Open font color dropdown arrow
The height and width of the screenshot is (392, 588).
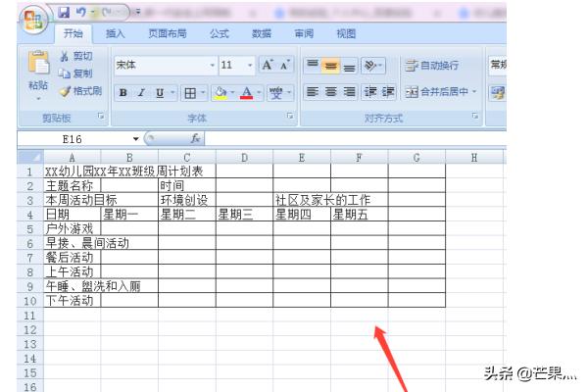259,93
